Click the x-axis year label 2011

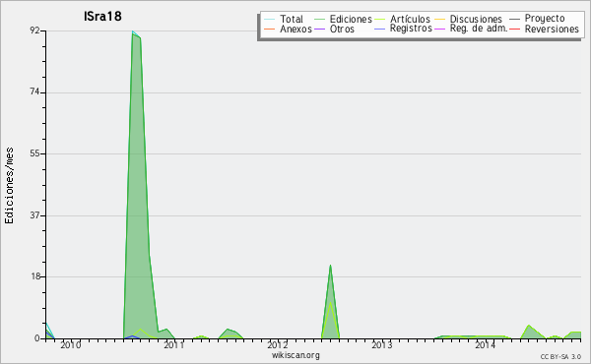click(x=173, y=345)
